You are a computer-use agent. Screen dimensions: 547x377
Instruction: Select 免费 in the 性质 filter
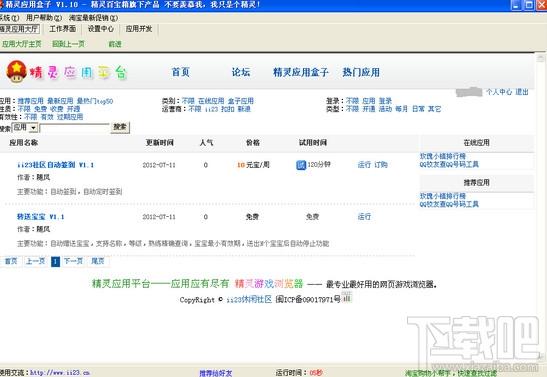click(x=40, y=109)
